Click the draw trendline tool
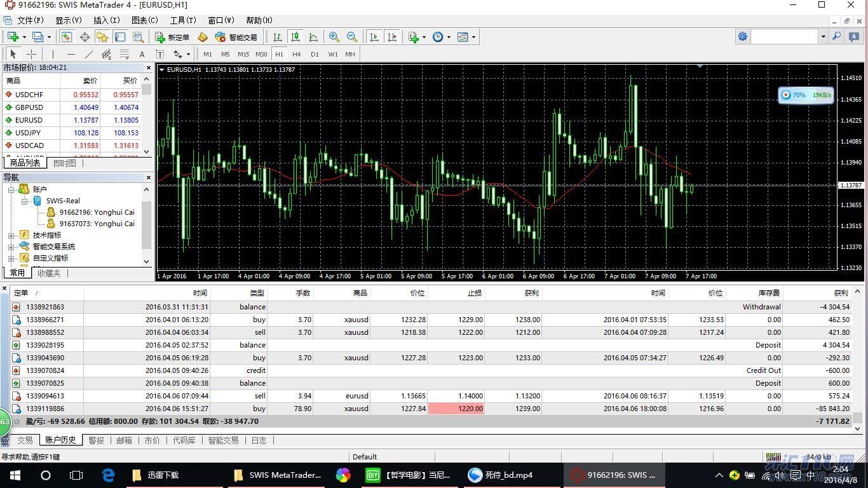This screenshot has width=868, height=488. (x=89, y=54)
